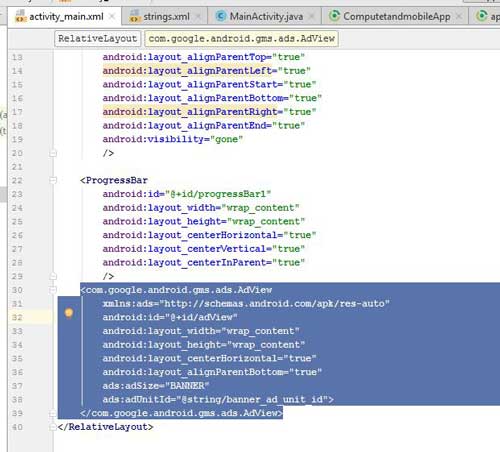
Task: Click the android:layout_alignParentTop line 13
Action: point(204,57)
